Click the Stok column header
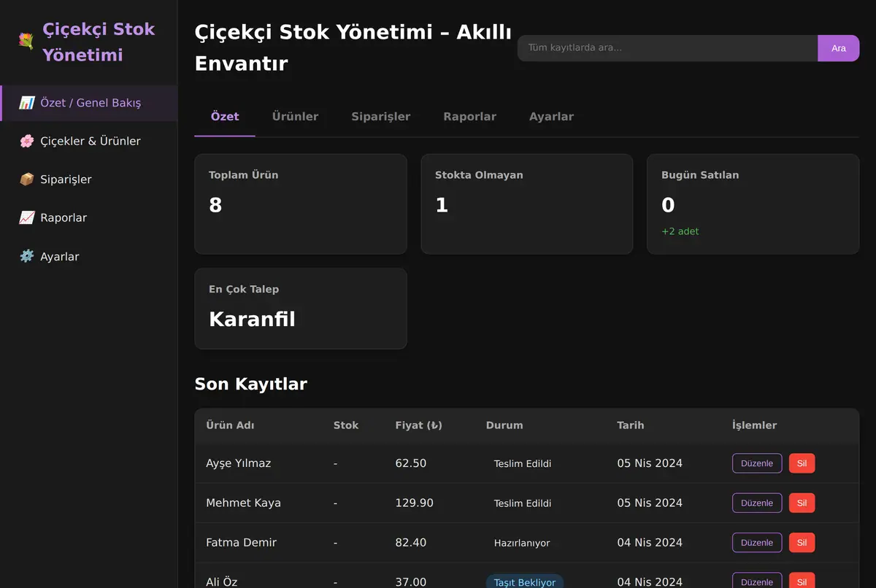876x588 pixels. point(346,425)
